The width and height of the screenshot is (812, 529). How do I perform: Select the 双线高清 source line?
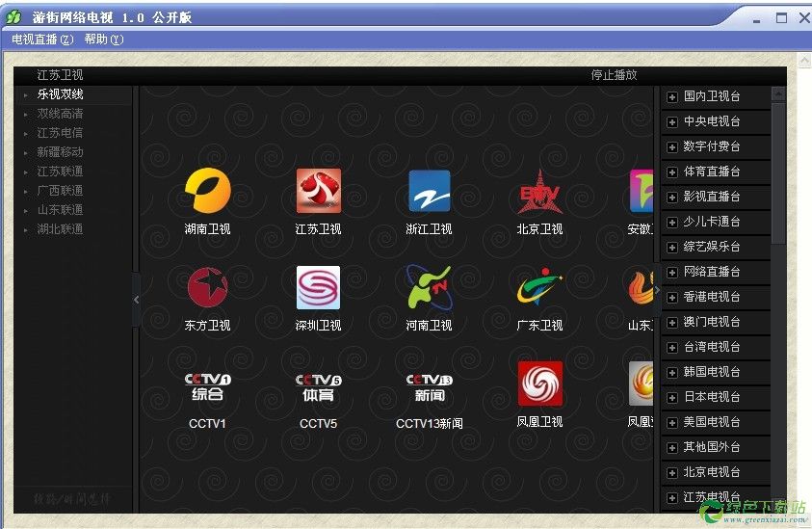tap(60, 114)
